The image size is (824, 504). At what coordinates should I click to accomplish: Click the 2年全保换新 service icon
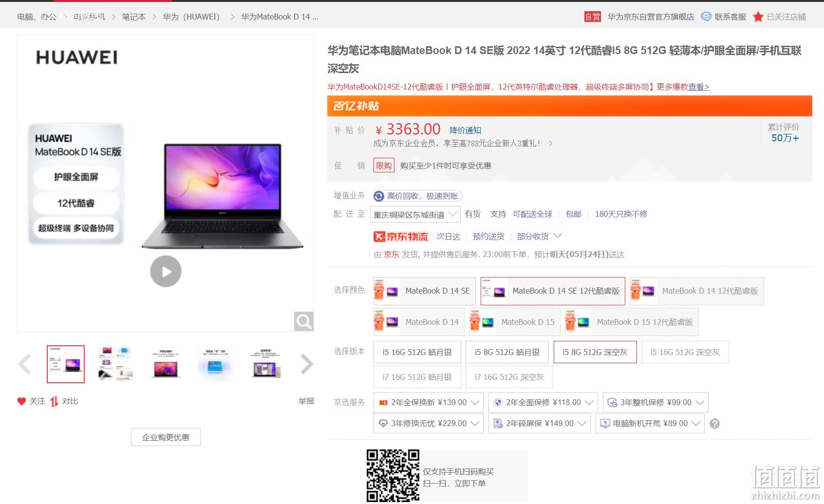click(x=384, y=403)
